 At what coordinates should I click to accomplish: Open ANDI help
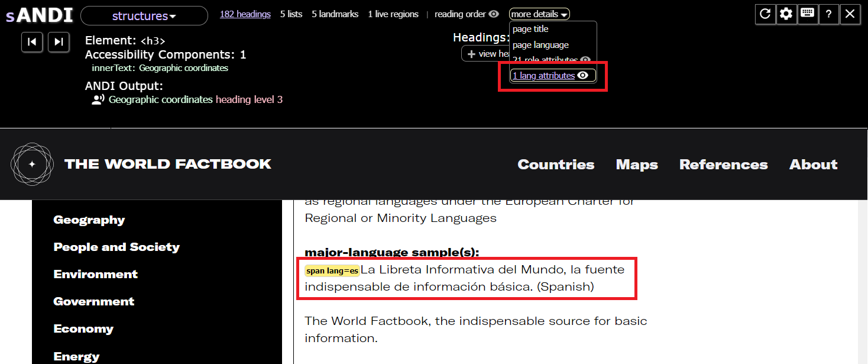point(829,14)
